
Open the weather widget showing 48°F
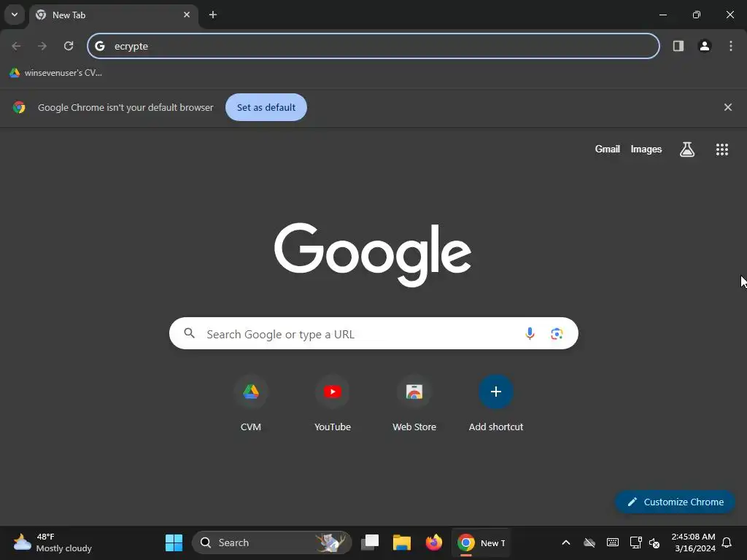point(53,542)
